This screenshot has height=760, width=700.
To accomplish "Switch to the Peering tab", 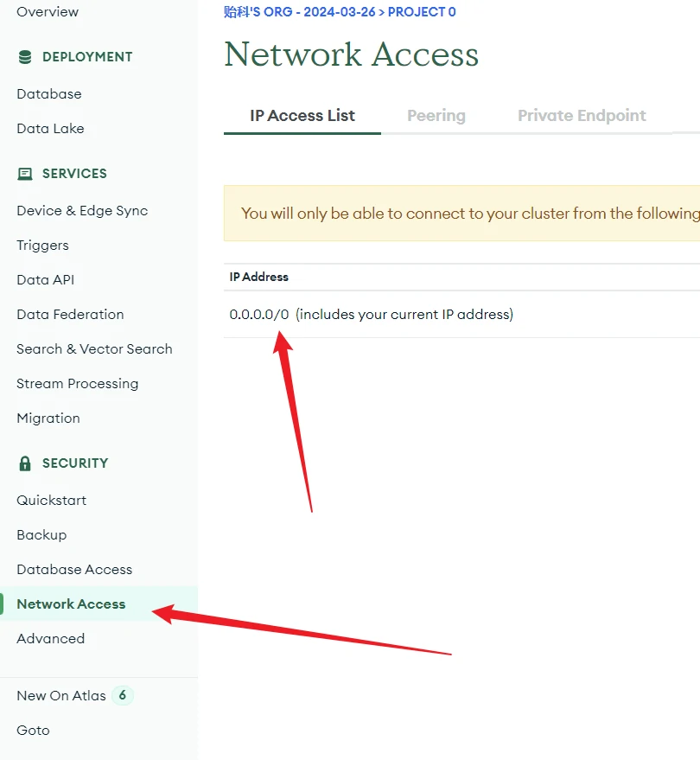I will (436, 116).
